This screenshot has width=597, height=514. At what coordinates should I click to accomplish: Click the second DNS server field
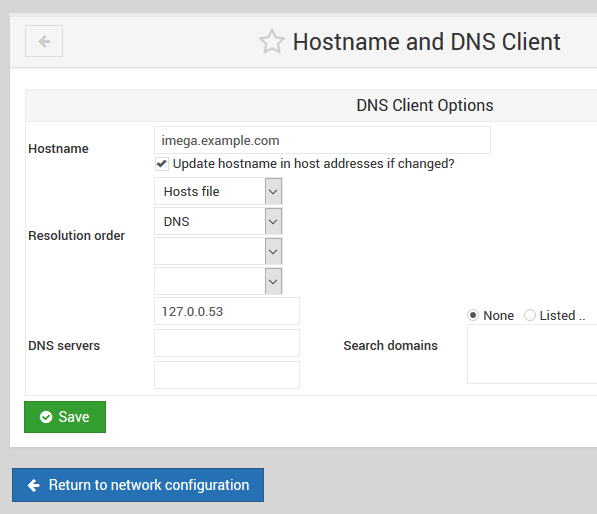227,343
